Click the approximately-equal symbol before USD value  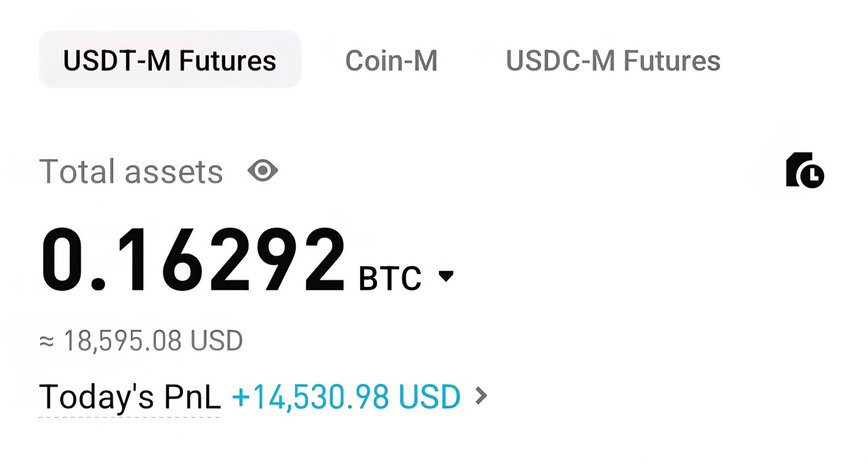(46, 341)
